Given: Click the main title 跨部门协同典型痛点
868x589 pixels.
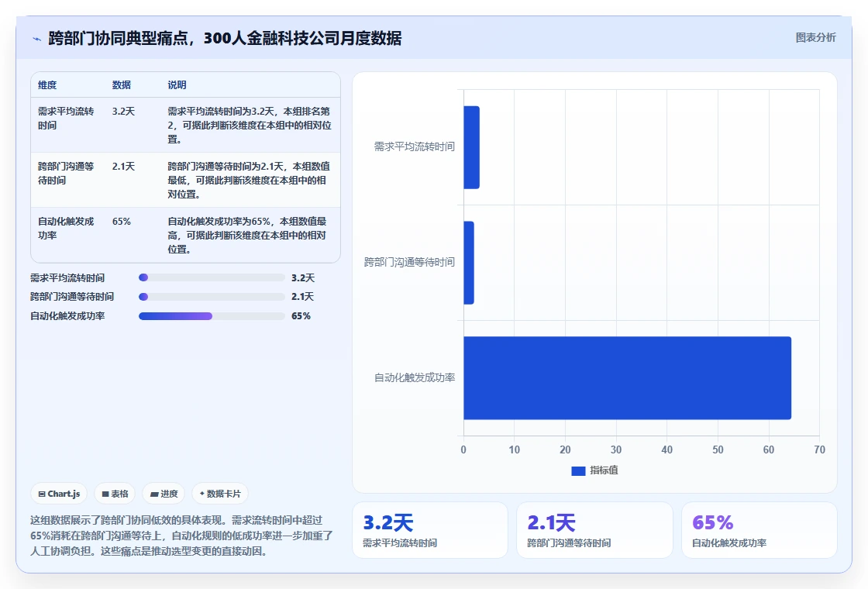Looking at the screenshot, I should click(x=225, y=38).
